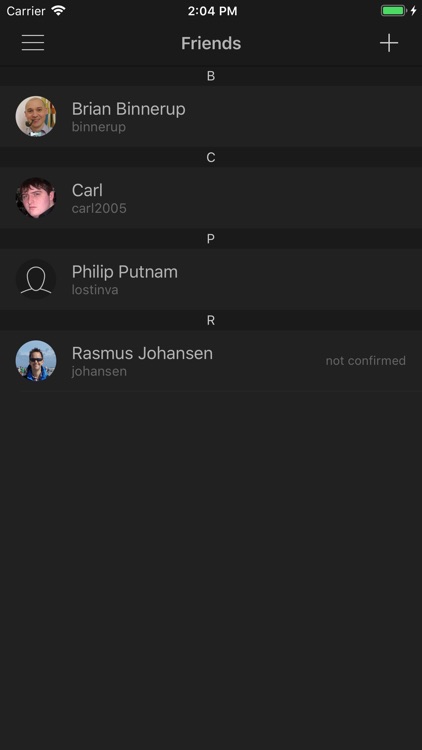Image resolution: width=422 pixels, height=750 pixels.
Task: Open the hamburger menu
Action: 33,43
